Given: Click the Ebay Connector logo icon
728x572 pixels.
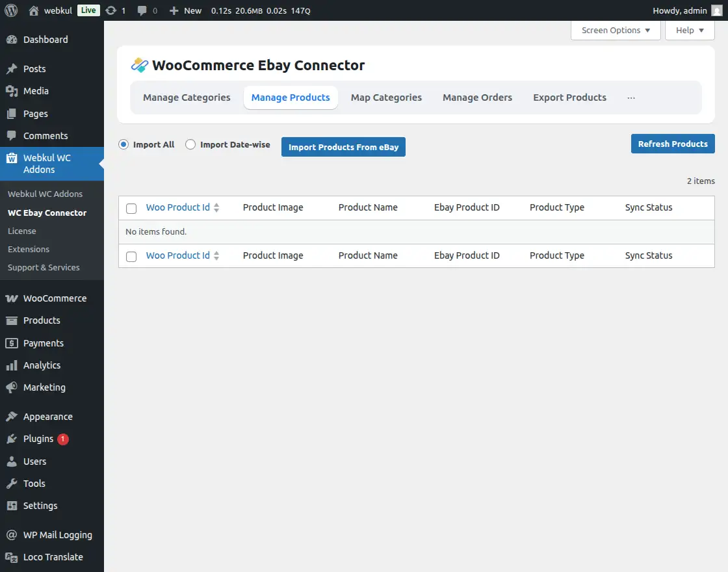Looking at the screenshot, I should [x=140, y=65].
